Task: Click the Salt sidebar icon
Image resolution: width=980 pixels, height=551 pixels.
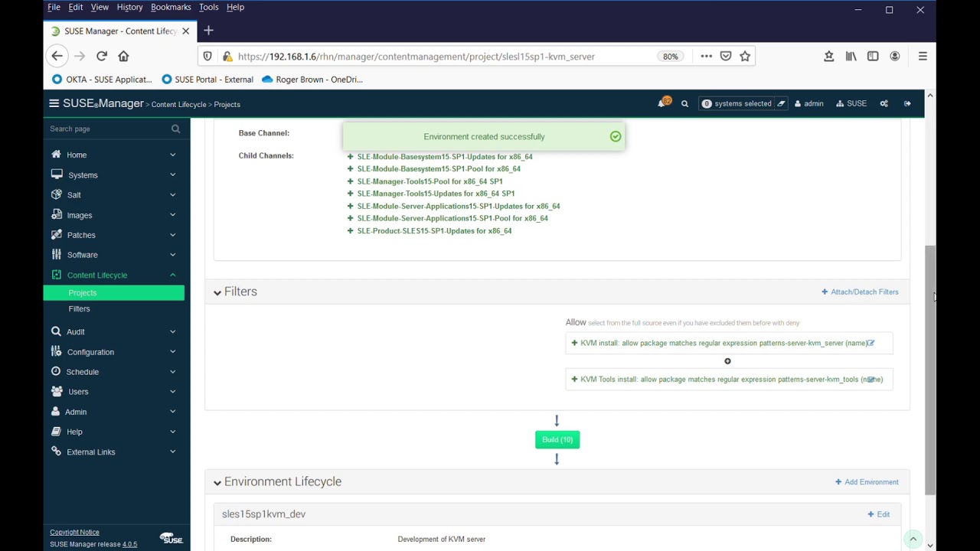Action: coord(56,194)
